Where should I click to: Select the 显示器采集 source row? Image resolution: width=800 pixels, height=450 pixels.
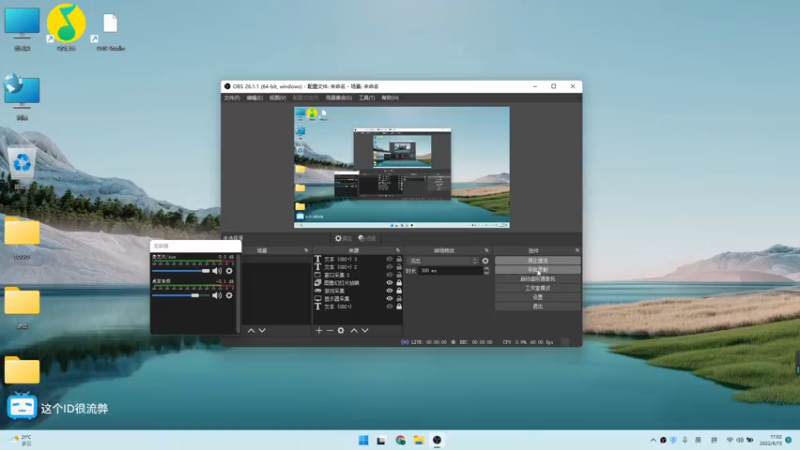[x=358, y=298]
